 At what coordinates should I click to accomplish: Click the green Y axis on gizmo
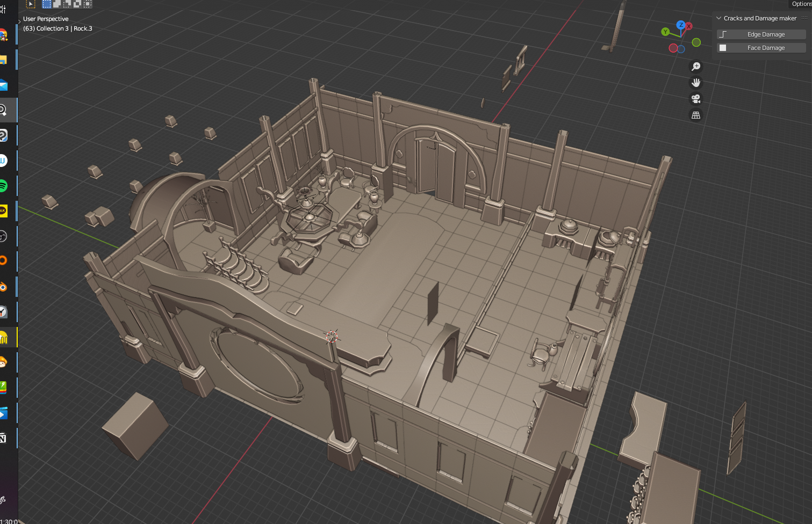click(665, 32)
